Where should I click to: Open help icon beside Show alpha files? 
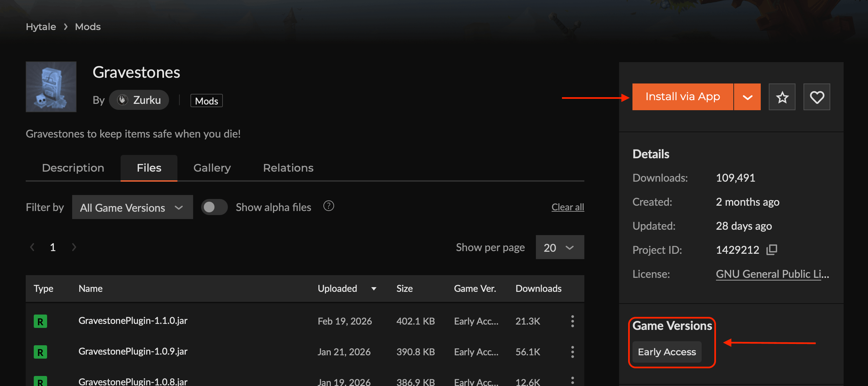tap(328, 206)
